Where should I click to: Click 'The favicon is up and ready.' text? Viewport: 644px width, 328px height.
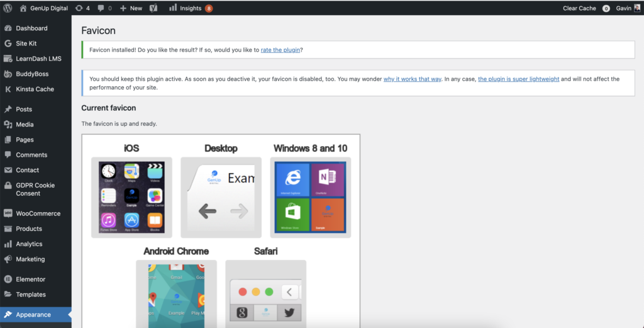pyautogui.click(x=119, y=124)
